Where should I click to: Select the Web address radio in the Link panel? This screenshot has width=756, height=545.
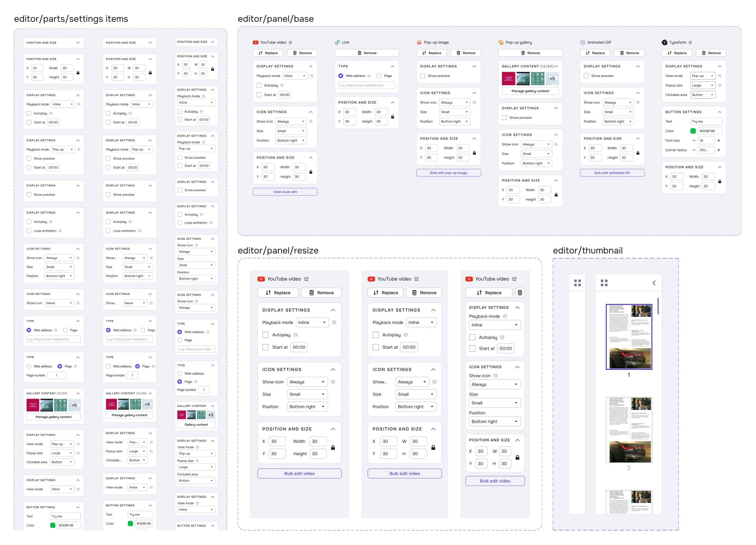tap(341, 76)
